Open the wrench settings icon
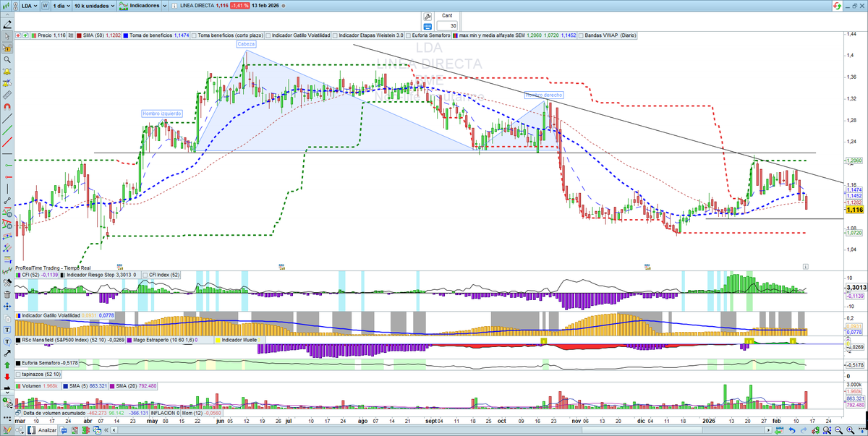 pyautogui.click(x=427, y=17)
